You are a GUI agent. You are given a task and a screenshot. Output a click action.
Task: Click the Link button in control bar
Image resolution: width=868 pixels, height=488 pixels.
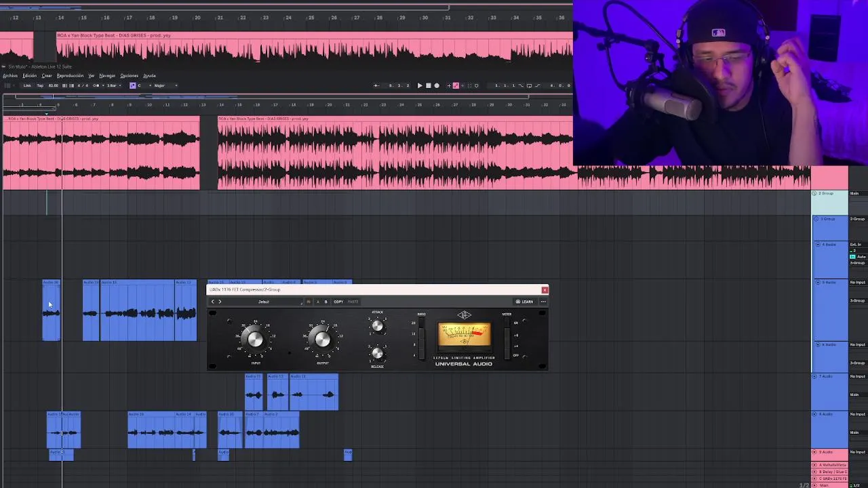(x=27, y=85)
